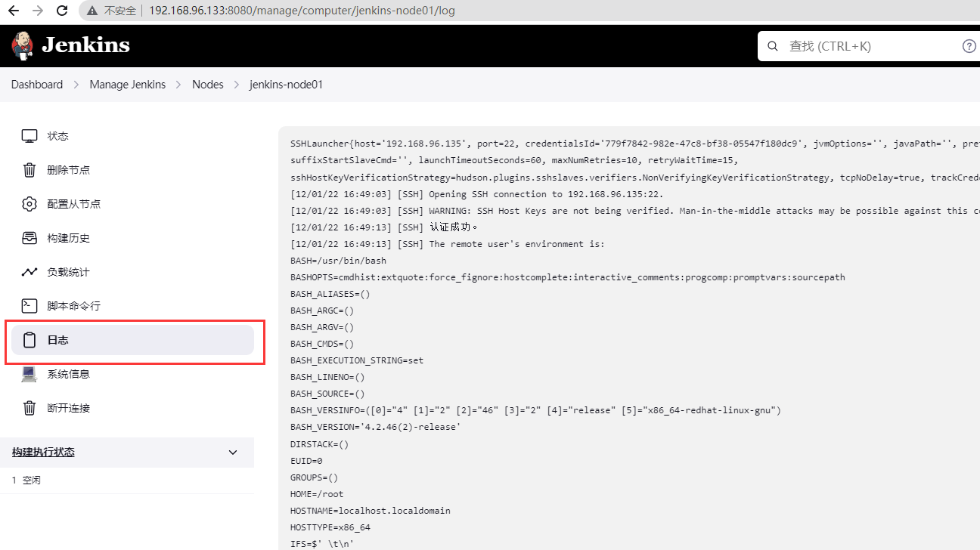
Task: Click log line GROUPS=()
Action: click(x=314, y=477)
